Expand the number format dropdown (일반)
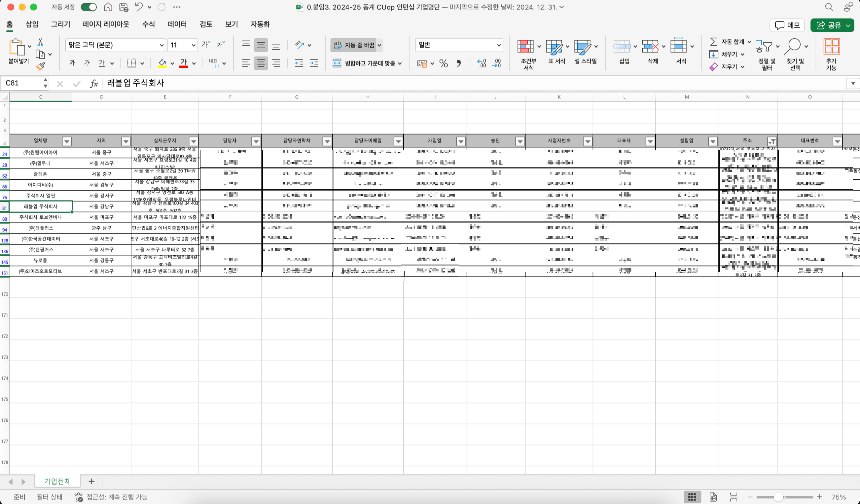Screen dimensions: 860x504 pyautogui.click(x=499, y=45)
